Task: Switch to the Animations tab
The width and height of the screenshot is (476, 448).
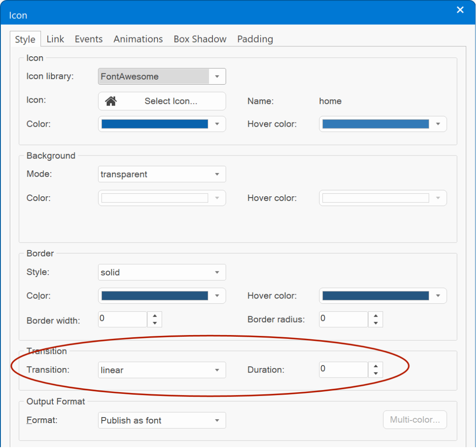Action: [138, 39]
